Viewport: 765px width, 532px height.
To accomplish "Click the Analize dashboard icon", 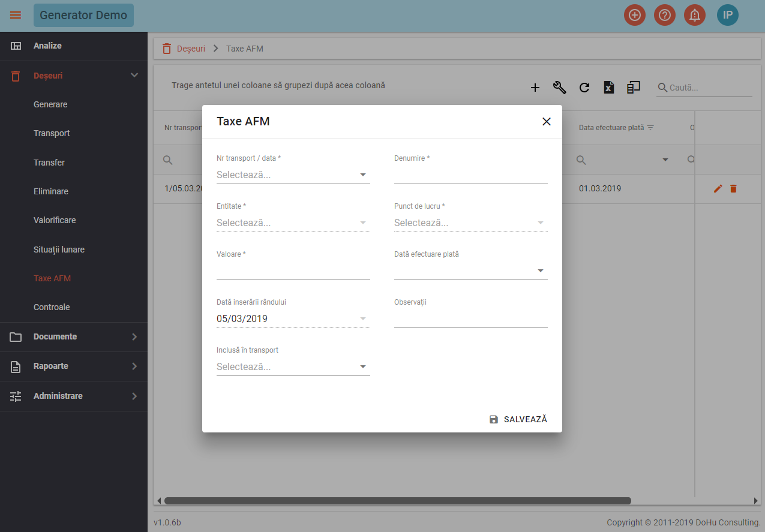I will tap(16, 46).
